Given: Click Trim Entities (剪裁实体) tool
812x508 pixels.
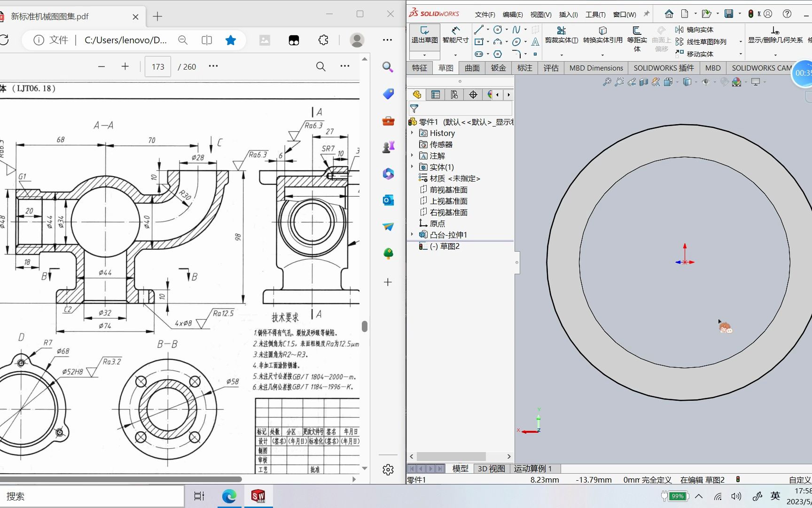Looking at the screenshot, I should [x=562, y=35].
